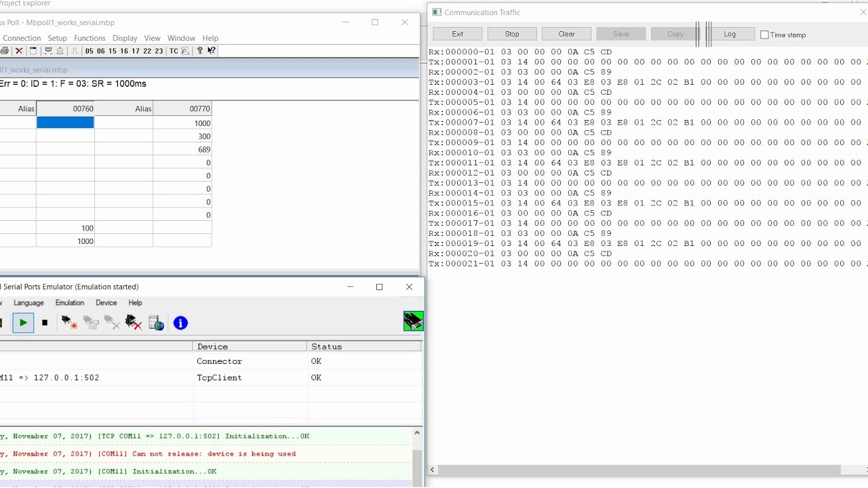
Task: Click the Device column header in emulator
Action: coord(250,346)
